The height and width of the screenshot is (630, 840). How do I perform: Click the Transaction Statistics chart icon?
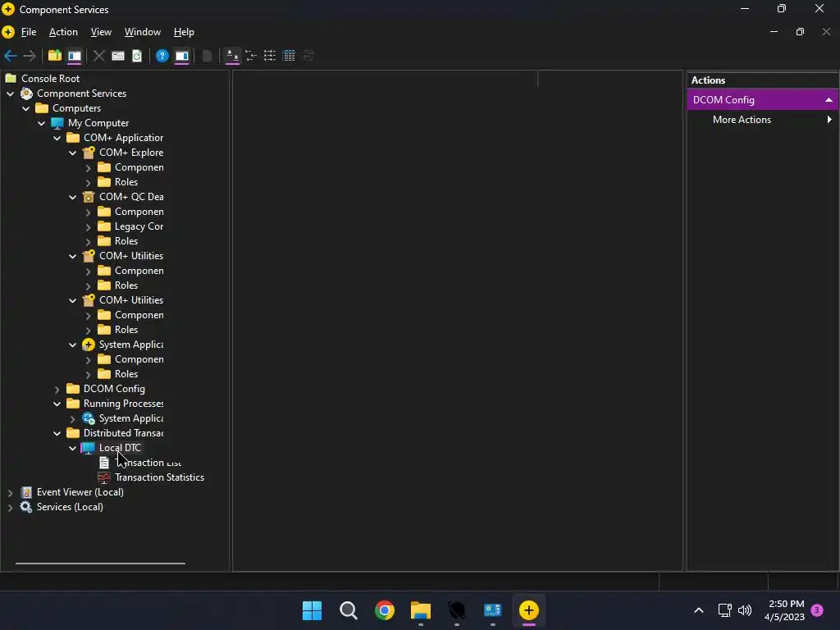click(x=104, y=477)
